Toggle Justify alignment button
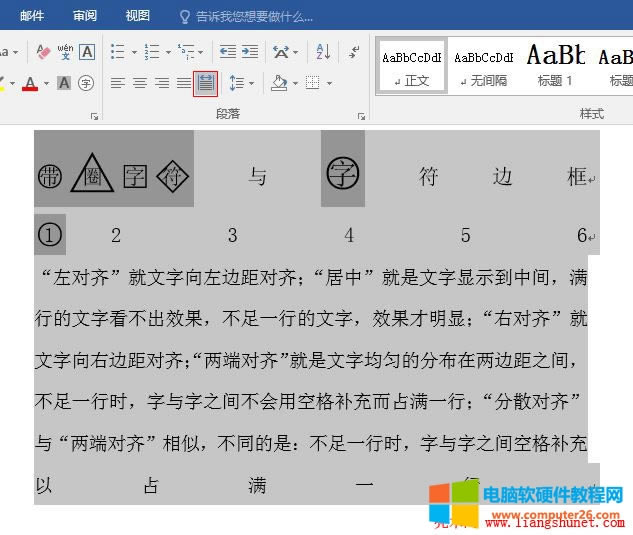Image resolution: width=633 pixels, height=535 pixels. coord(183,83)
